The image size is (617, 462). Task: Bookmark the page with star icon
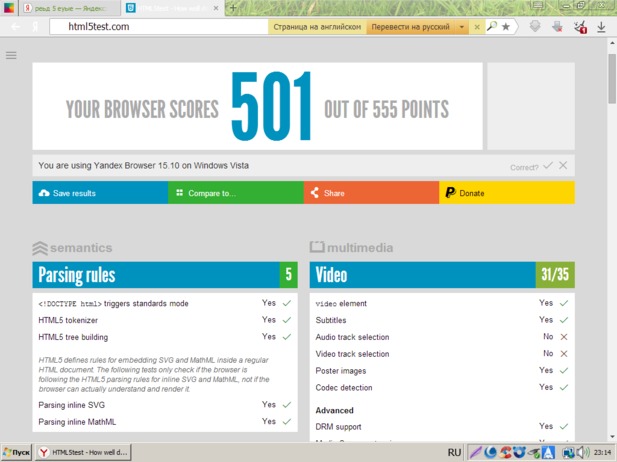coord(506,27)
